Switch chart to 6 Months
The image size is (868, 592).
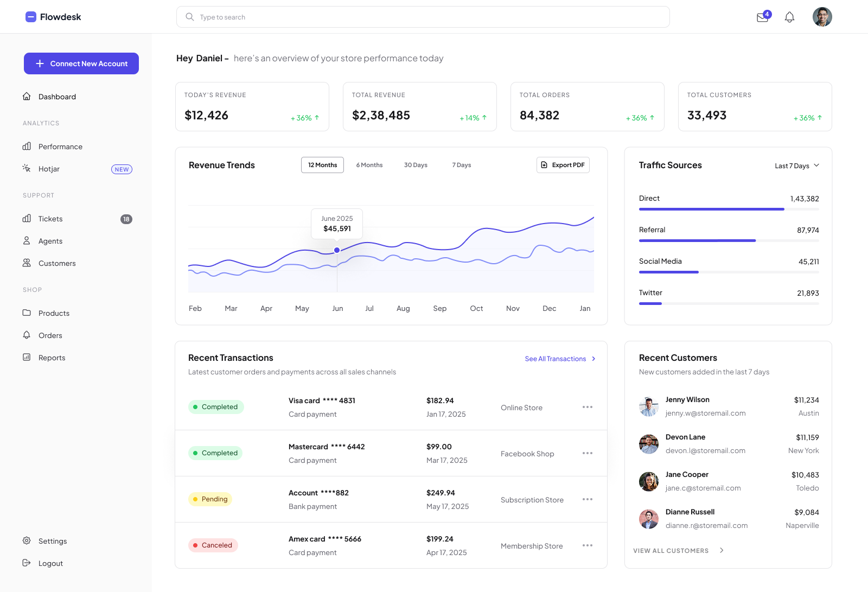pos(369,165)
